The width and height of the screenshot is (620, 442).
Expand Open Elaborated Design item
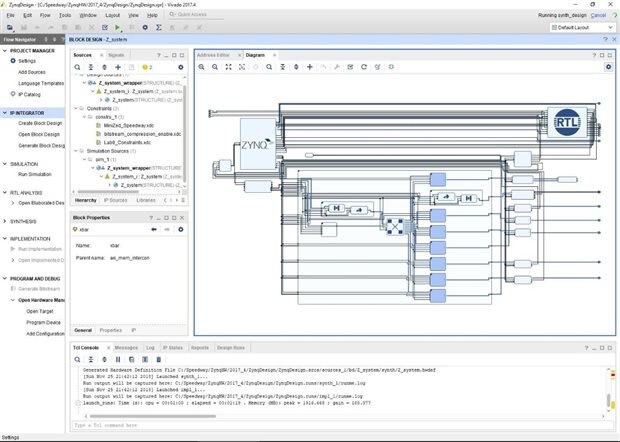click(x=12, y=203)
